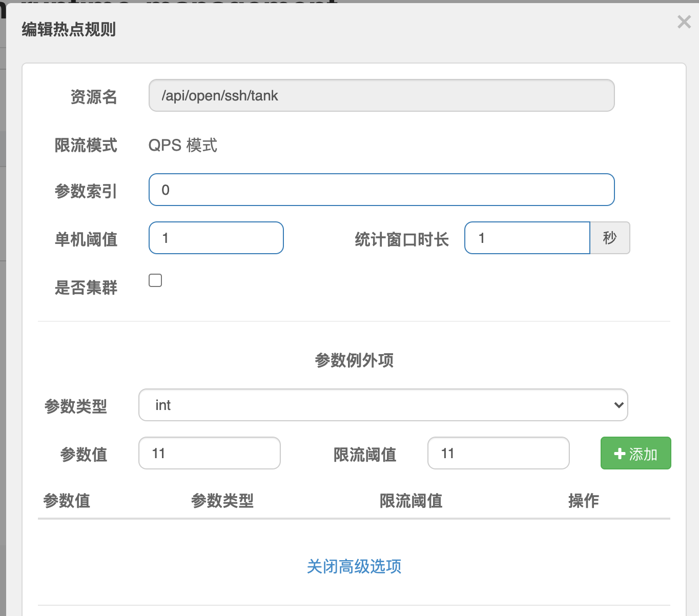Close the 编辑热点规则 dialog

pyautogui.click(x=684, y=22)
